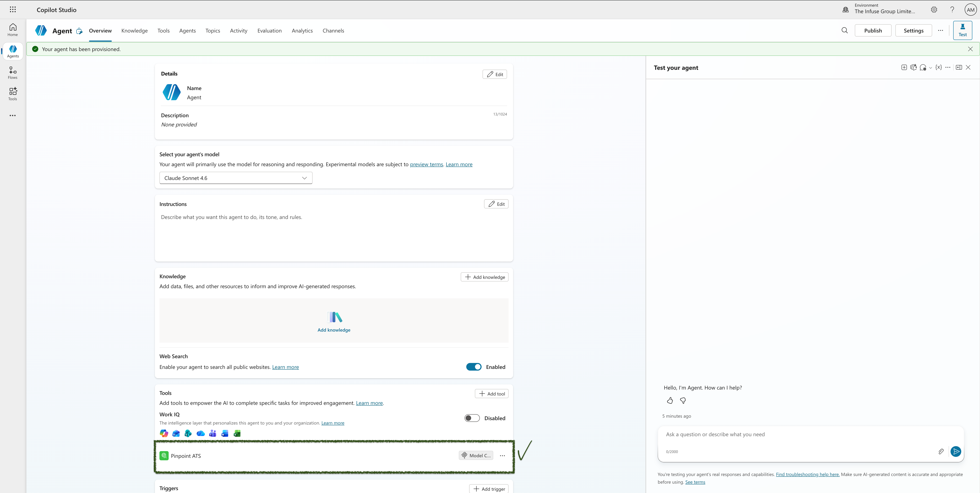980x493 pixels.
Task: Click the sparkle stacked pages icon in test panel
Action: (x=913, y=67)
